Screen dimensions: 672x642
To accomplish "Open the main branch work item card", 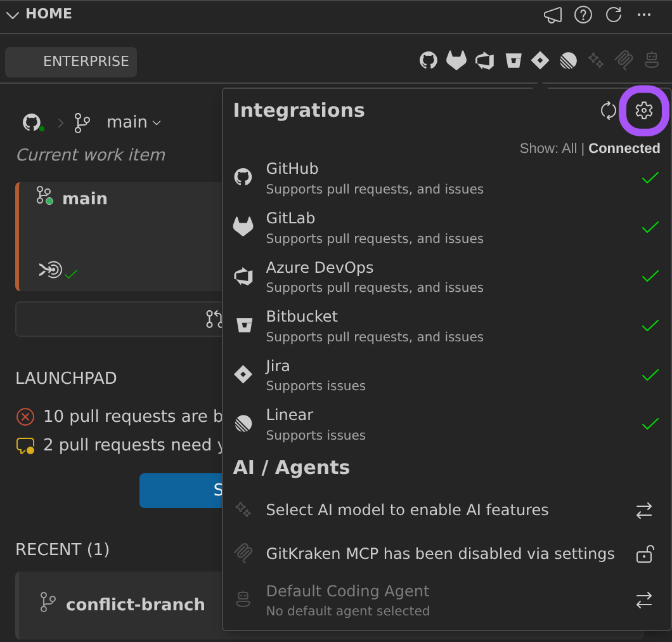I will tap(119, 237).
